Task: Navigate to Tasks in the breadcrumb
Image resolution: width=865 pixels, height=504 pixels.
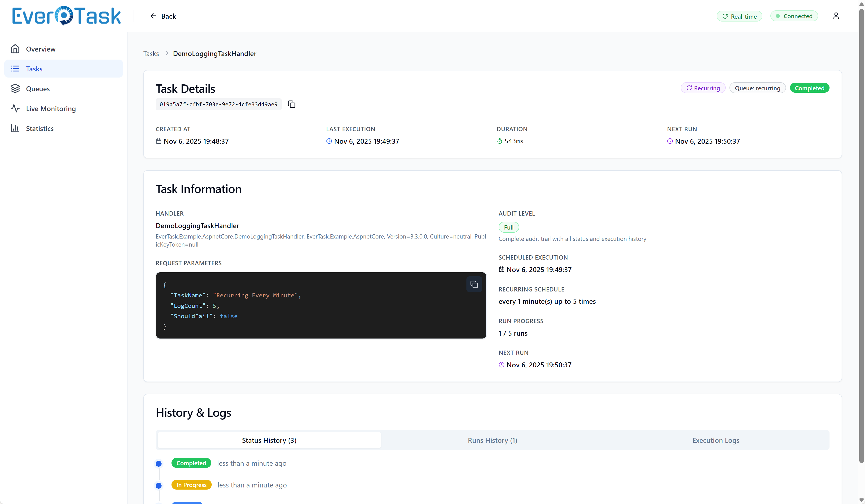Action: [x=151, y=53]
